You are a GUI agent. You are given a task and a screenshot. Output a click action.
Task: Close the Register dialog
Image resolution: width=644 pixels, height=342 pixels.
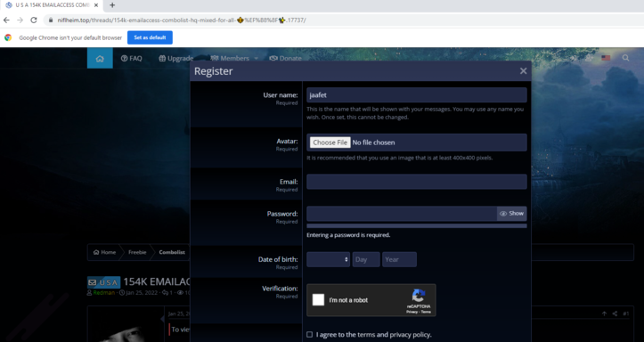523,70
